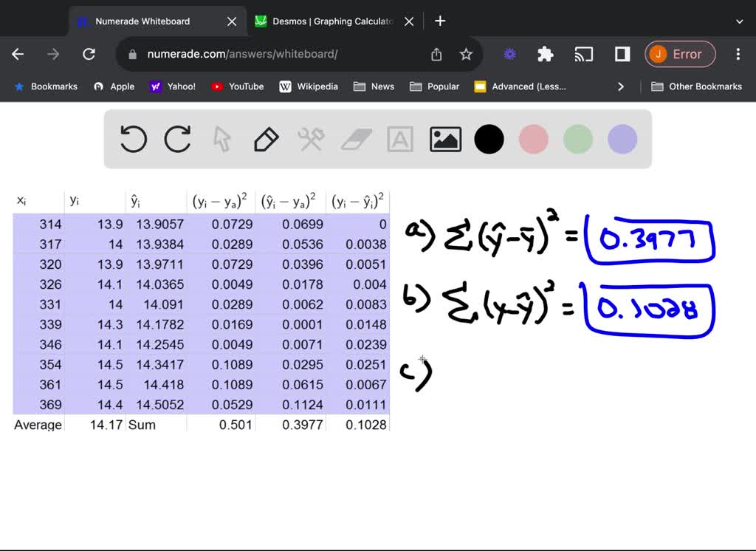Select the Pen drawing tool

point(267,139)
